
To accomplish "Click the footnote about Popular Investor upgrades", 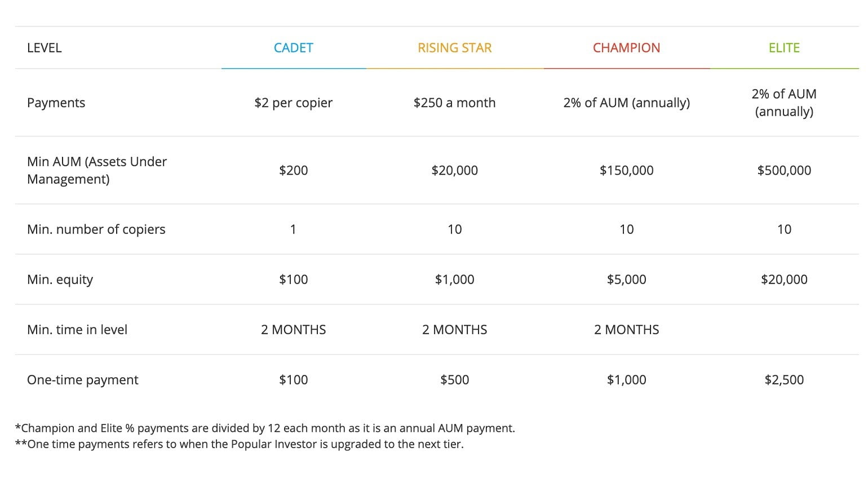I will pos(240,444).
